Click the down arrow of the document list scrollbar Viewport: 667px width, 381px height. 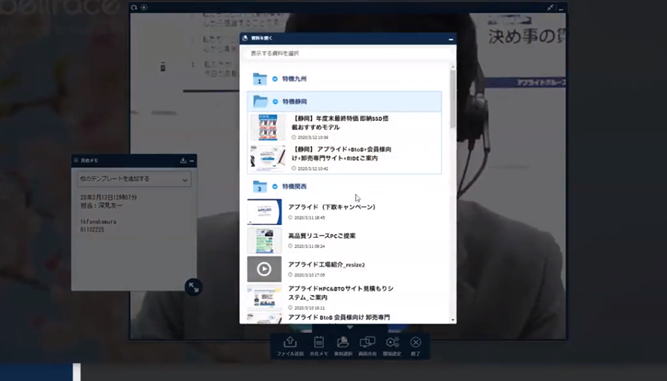coord(453,320)
